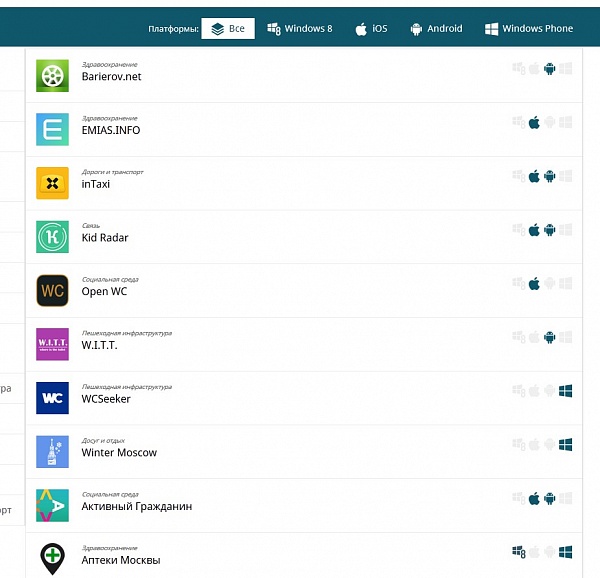Open the Barierov.net app icon
600x578 pixels.
tap(52, 76)
